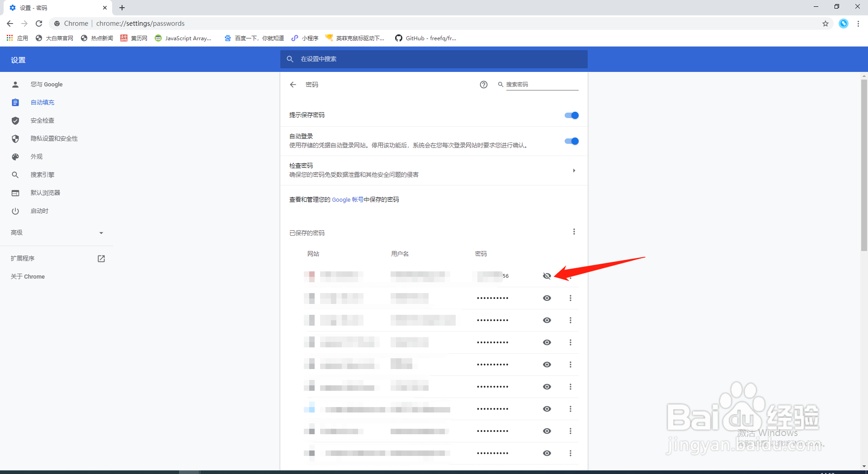Open the more-actions menu for the second saved entry
The image size is (868, 474).
571,298
